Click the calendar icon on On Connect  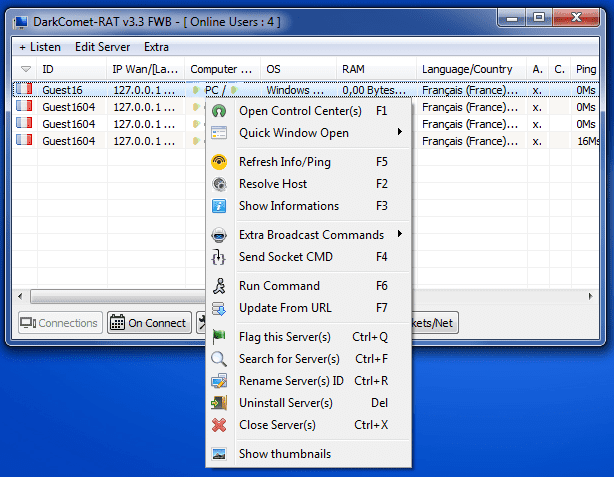coord(117,322)
